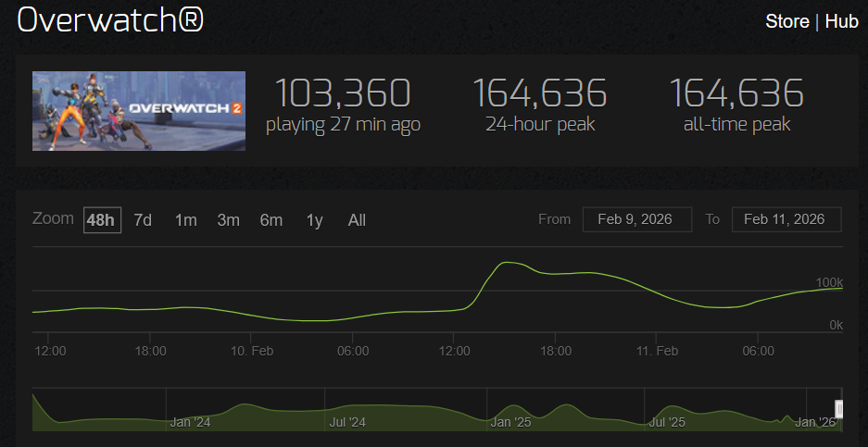Image resolution: width=868 pixels, height=447 pixels.
Task: Click Jan '25 in navigator timeline
Action: click(511, 423)
